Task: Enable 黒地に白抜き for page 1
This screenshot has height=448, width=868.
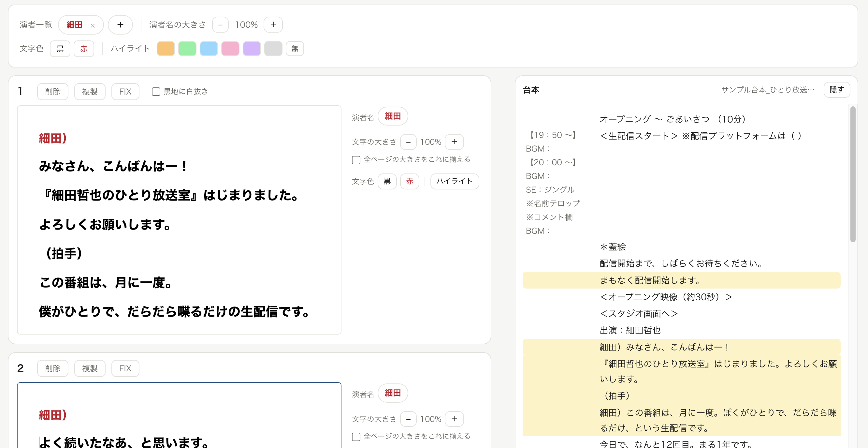Action: tap(156, 92)
